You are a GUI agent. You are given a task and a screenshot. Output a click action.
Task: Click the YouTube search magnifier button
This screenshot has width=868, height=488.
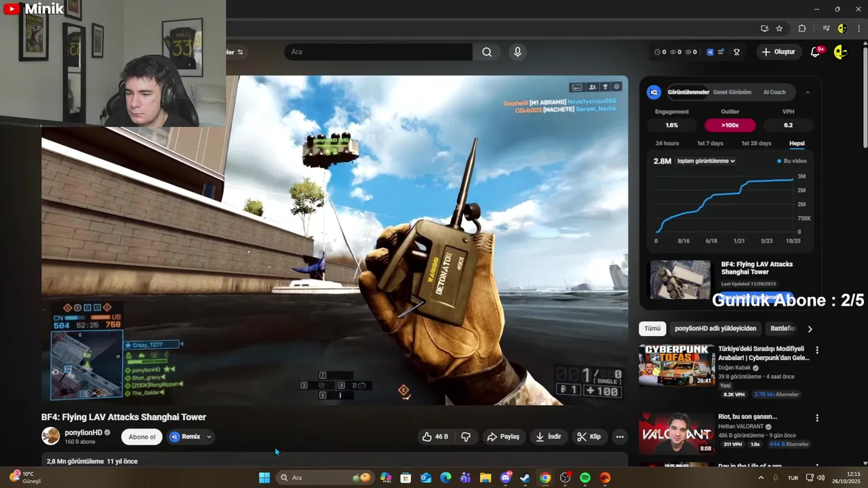pos(487,52)
